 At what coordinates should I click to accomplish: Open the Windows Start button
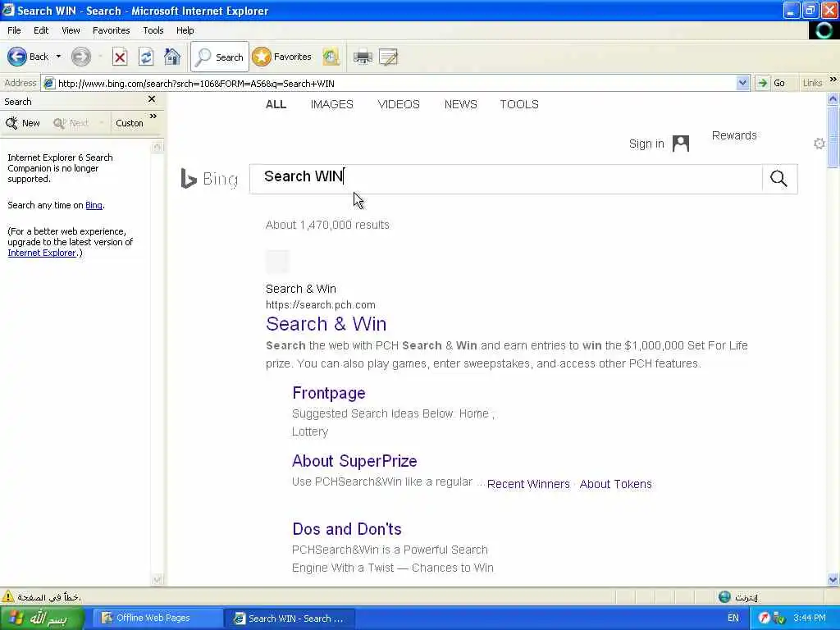click(x=42, y=619)
